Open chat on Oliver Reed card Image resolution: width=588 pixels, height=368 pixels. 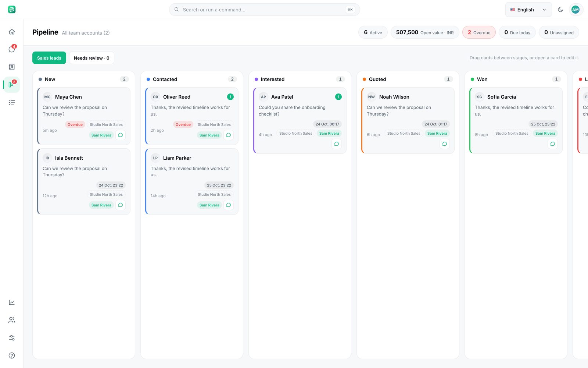(x=229, y=135)
